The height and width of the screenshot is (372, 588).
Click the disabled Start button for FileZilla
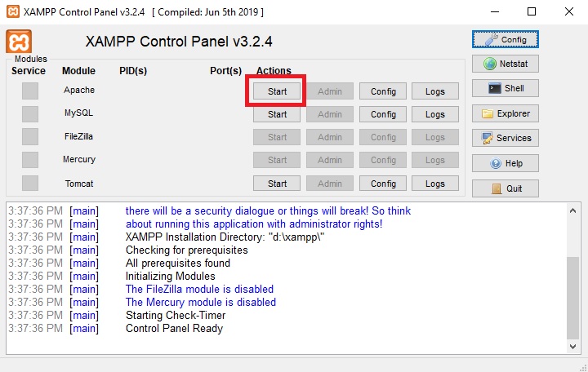pos(277,137)
